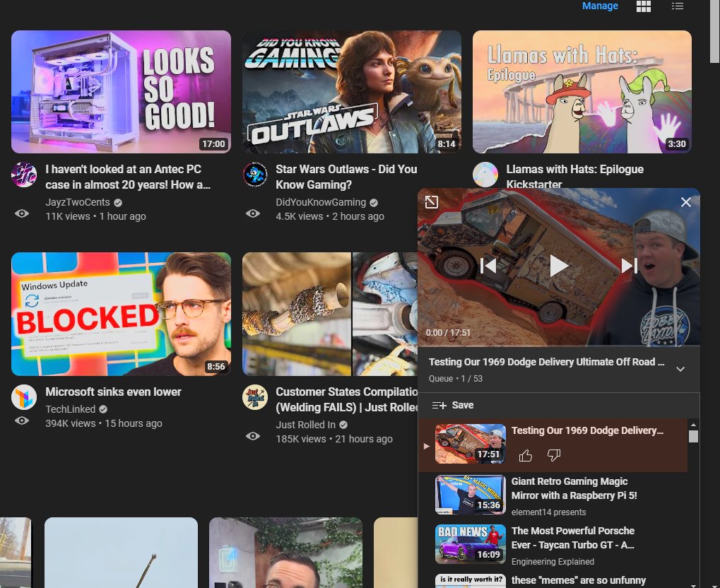Click the Just Rolled In channel name
Viewport: 720px width, 588px height.
(x=305, y=425)
